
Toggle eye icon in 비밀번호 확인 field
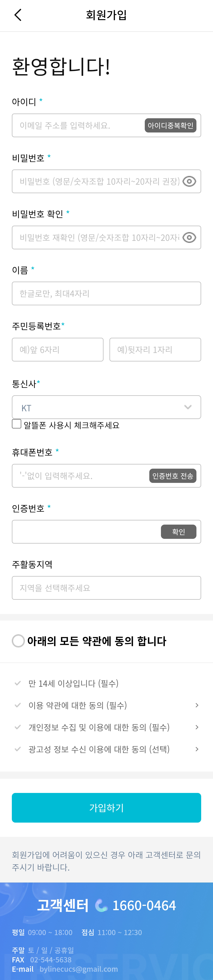(189, 237)
